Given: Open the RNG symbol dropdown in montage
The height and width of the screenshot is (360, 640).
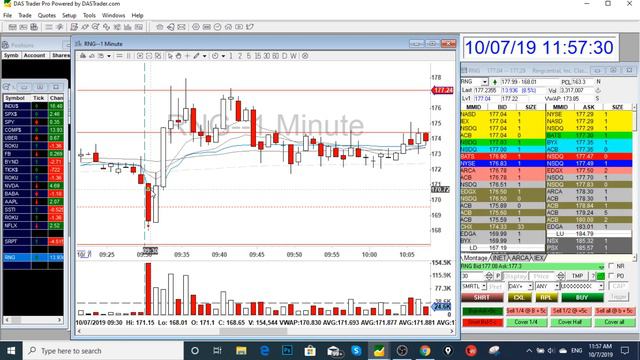Looking at the screenshot, I should [x=484, y=82].
